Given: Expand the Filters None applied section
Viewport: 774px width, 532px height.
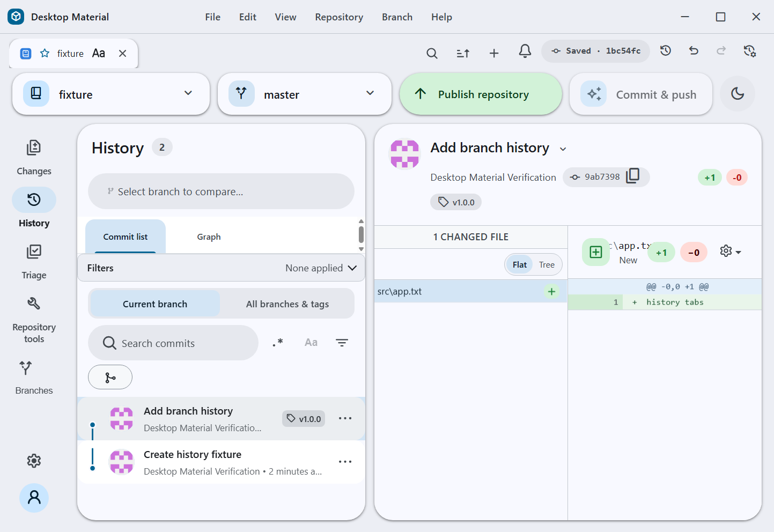Looking at the screenshot, I should click(x=221, y=268).
